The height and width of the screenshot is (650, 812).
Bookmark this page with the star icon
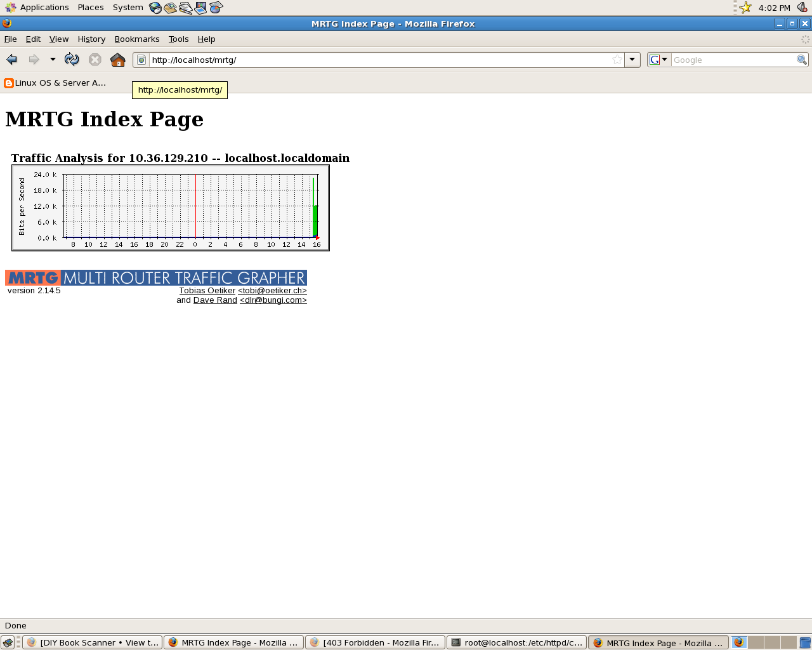point(617,60)
